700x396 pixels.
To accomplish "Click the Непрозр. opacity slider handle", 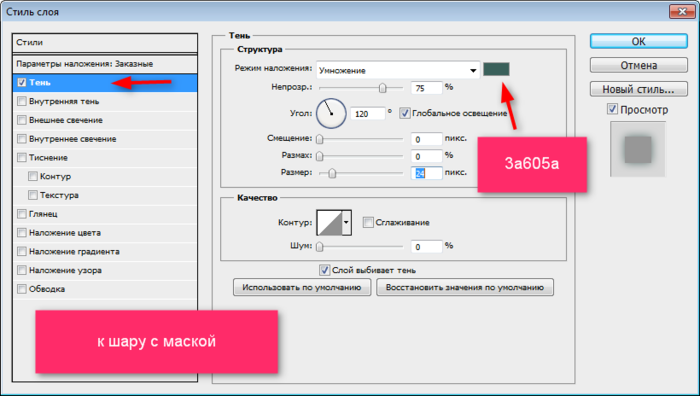I will click(383, 88).
